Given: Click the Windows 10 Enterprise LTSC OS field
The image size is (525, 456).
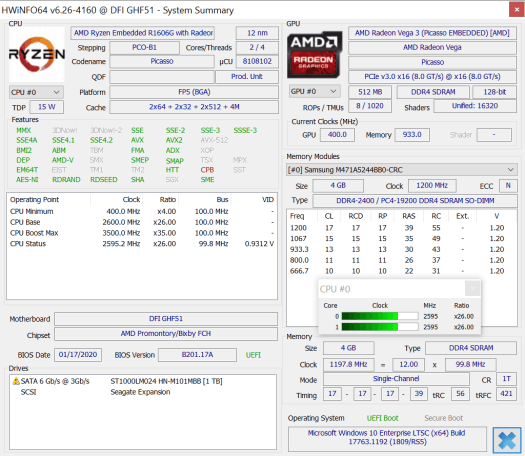Looking at the screenshot, I should coord(387,438).
